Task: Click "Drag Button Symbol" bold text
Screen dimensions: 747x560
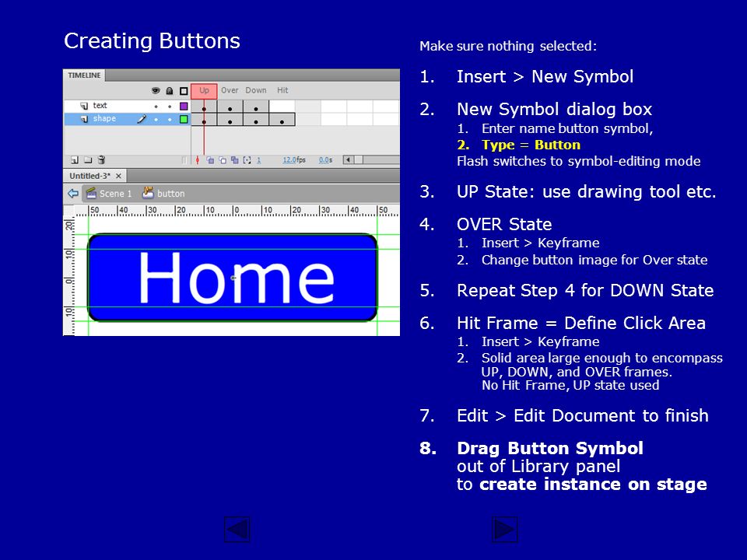Action: (550, 448)
